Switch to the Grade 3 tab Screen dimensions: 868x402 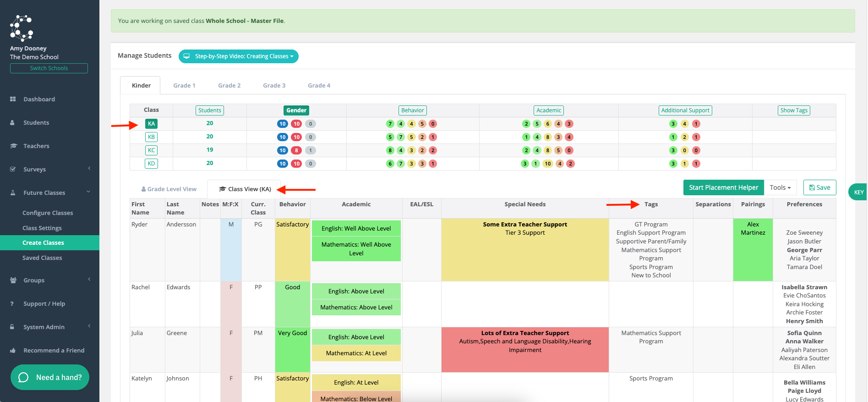[x=274, y=85]
